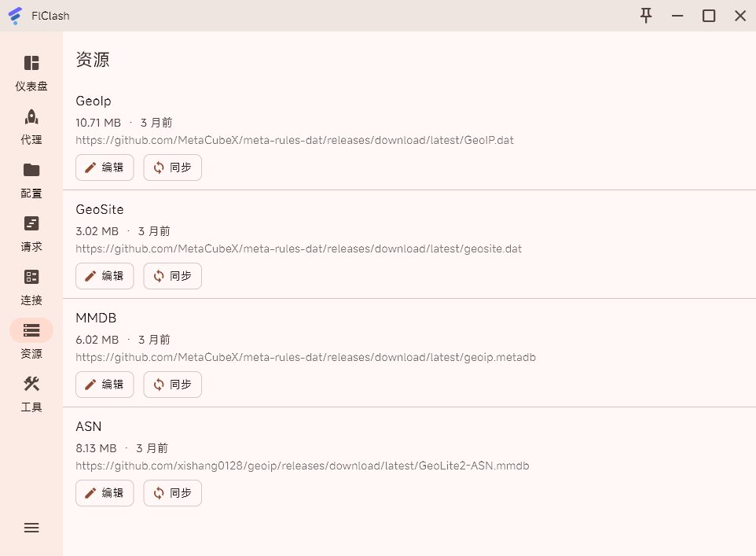Sync (同步) the ASN resource
Viewport: 756px width, 556px height.
172,493
